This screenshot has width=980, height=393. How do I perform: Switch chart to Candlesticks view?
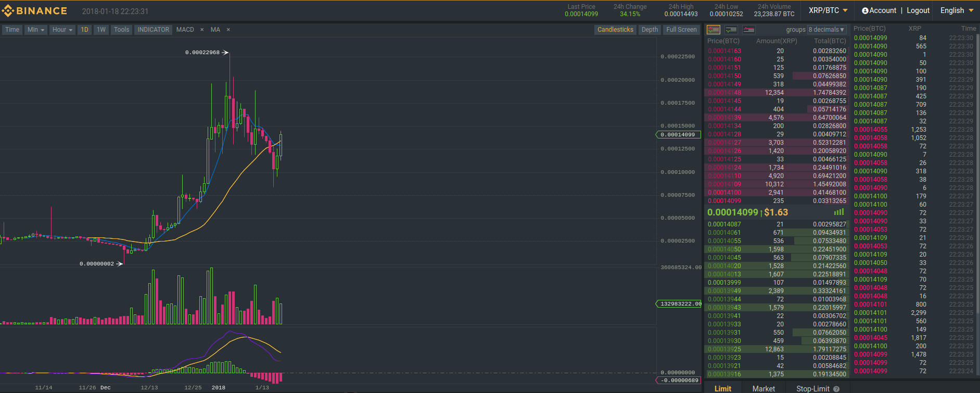coord(615,30)
